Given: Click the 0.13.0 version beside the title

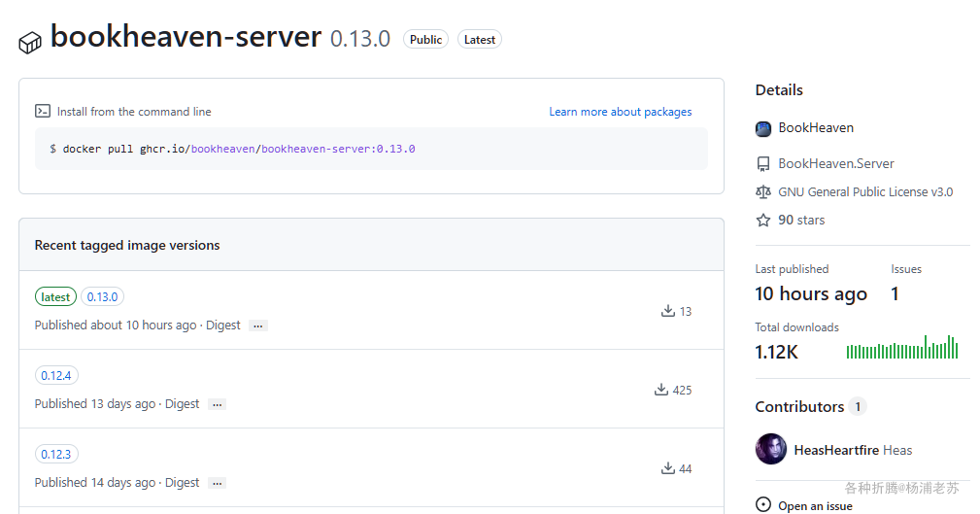Looking at the screenshot, I should point(360,39).
